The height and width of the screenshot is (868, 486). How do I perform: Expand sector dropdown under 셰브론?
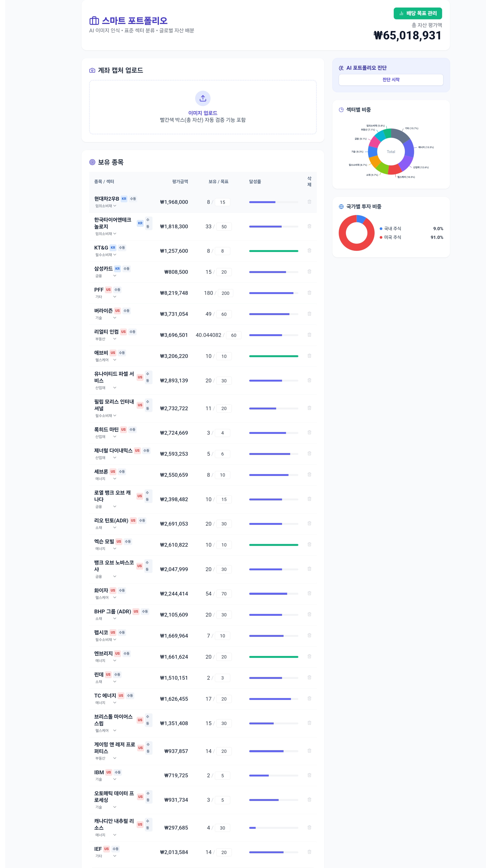point(106,479)
